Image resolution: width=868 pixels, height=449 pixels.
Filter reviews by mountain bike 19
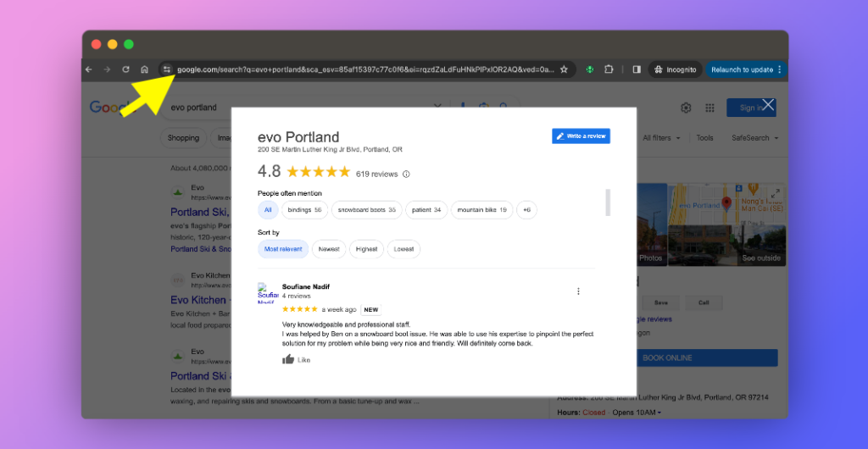[481, 210]
